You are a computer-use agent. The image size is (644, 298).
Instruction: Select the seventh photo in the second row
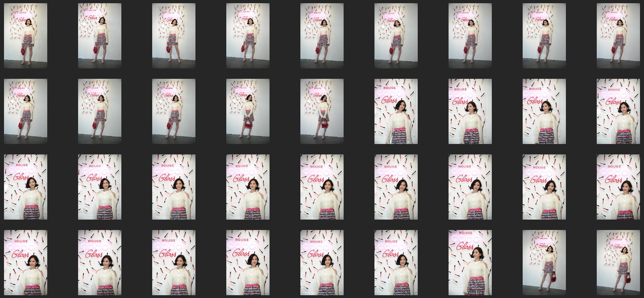470,111
